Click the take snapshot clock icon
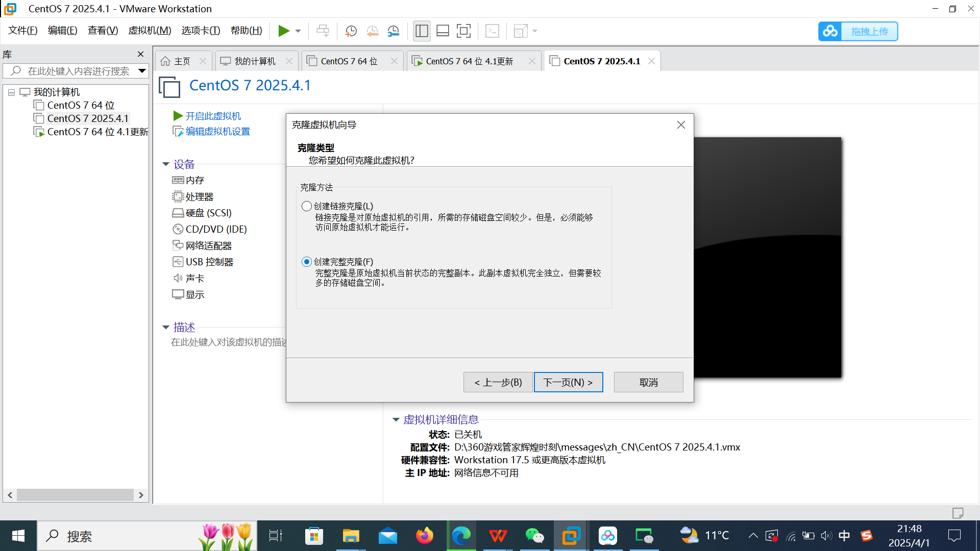980x551 pixels. coord(351,31)
